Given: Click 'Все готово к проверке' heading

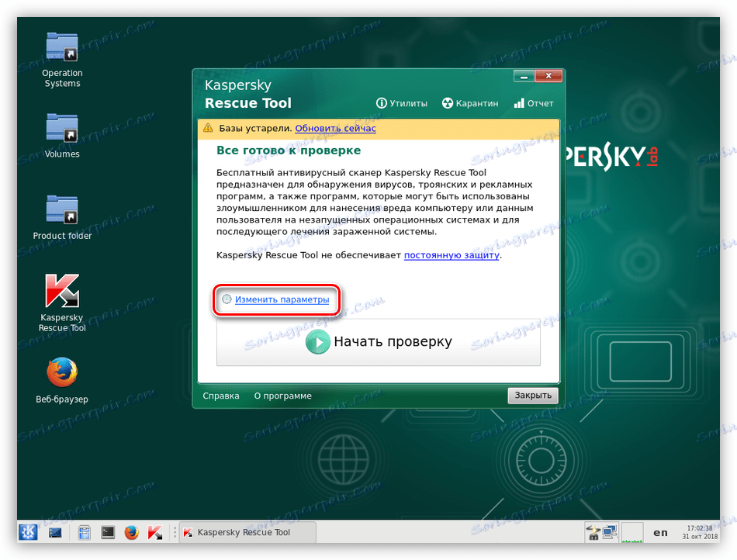Looking at the screenshot, I should (x=289, y=150).
